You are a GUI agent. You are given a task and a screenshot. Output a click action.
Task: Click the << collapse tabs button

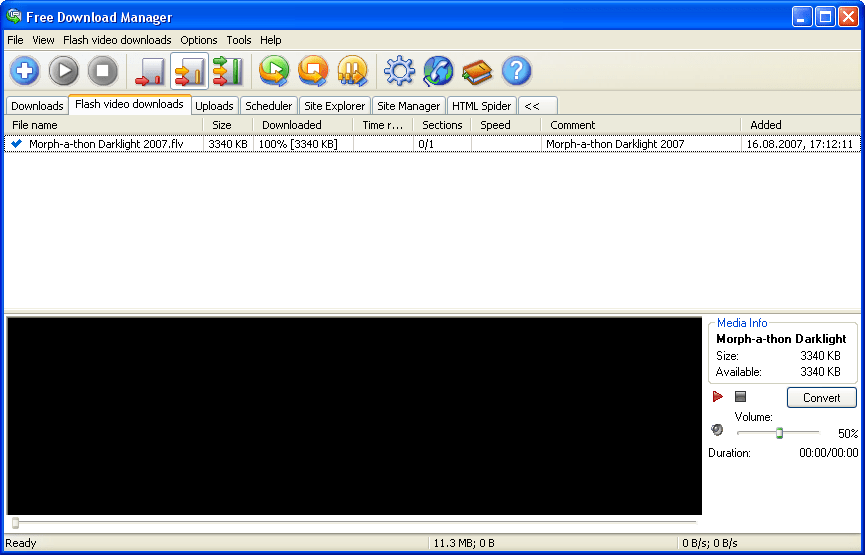pos(538,106)
